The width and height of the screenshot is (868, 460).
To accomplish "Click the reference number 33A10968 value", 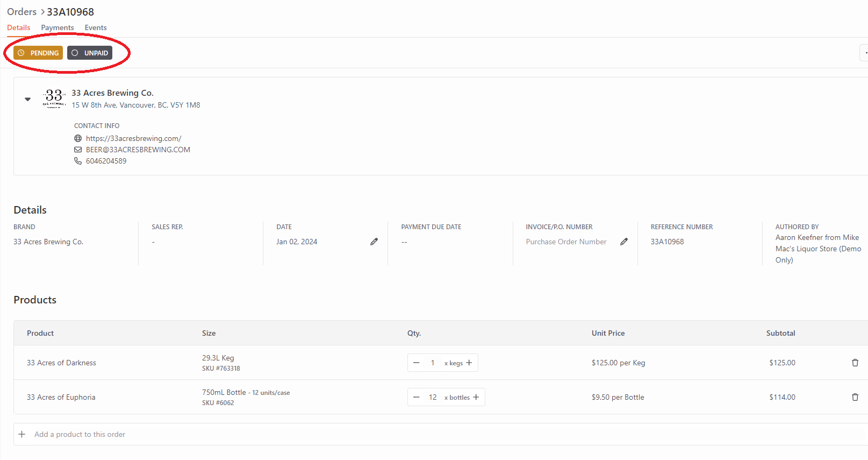I will click(x=667, y=242).
